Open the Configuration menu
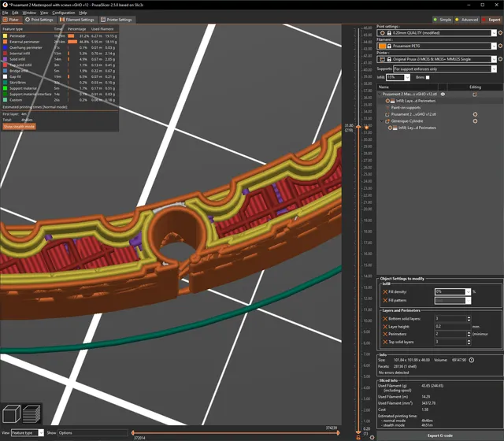Image resolution: width=504 pixels, height=441 pixels. click(64, 13)
